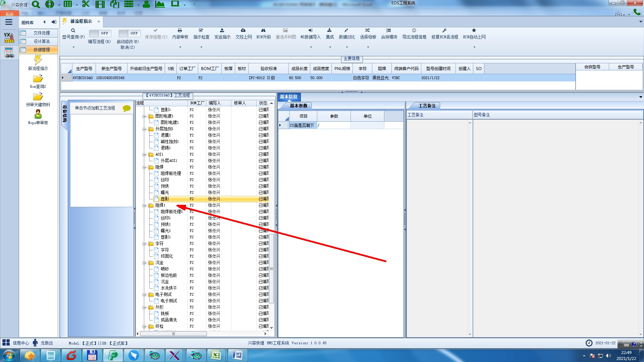644x362 pixels.
Task: Click the 内部审核 printer icon
Action: (180, 31)
